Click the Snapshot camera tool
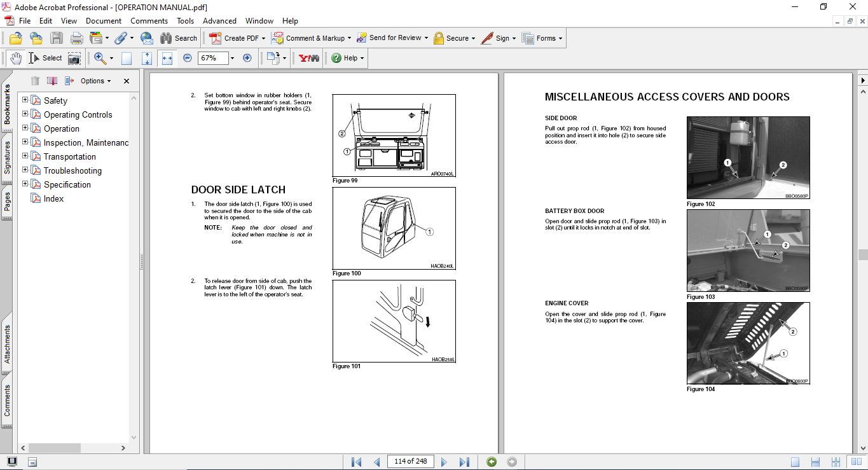868x470 pixels. (x=74, y=58)
